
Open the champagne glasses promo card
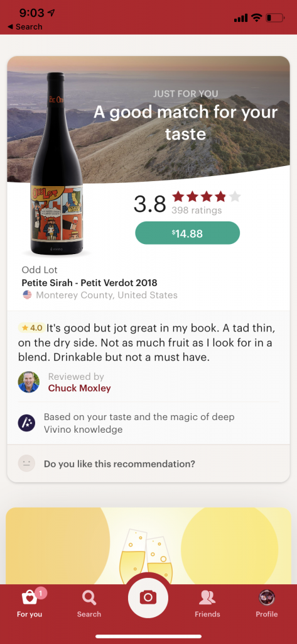148,545
